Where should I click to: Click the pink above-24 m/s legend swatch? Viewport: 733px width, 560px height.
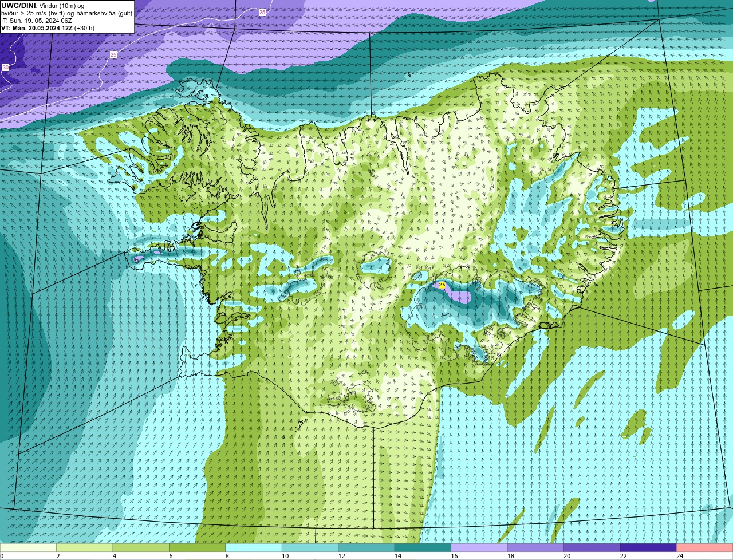(705, 548)
